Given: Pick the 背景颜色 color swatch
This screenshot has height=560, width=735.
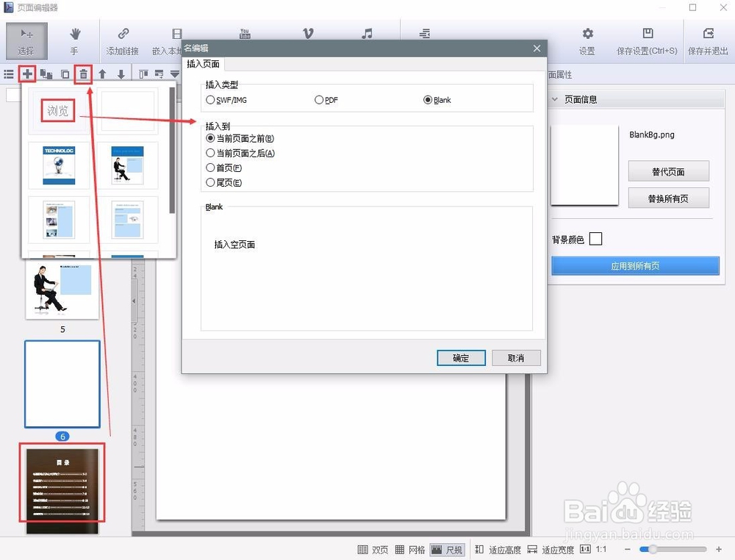Looking at the screenshot, I should point(596,239).
